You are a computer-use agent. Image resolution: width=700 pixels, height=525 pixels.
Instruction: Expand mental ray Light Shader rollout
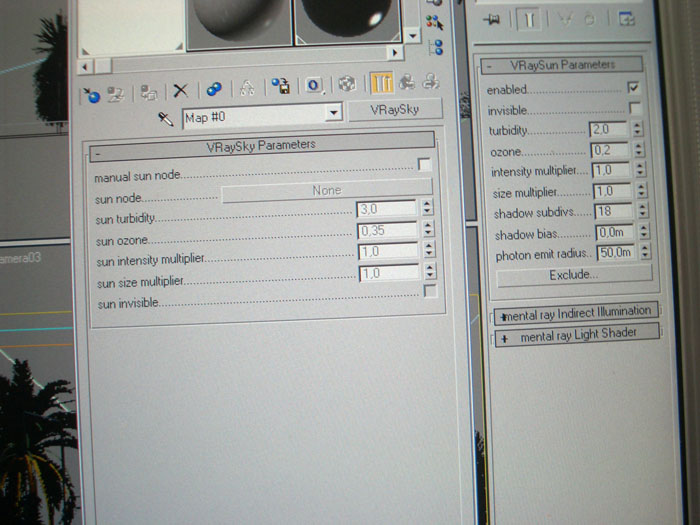(x=577, y=334)
